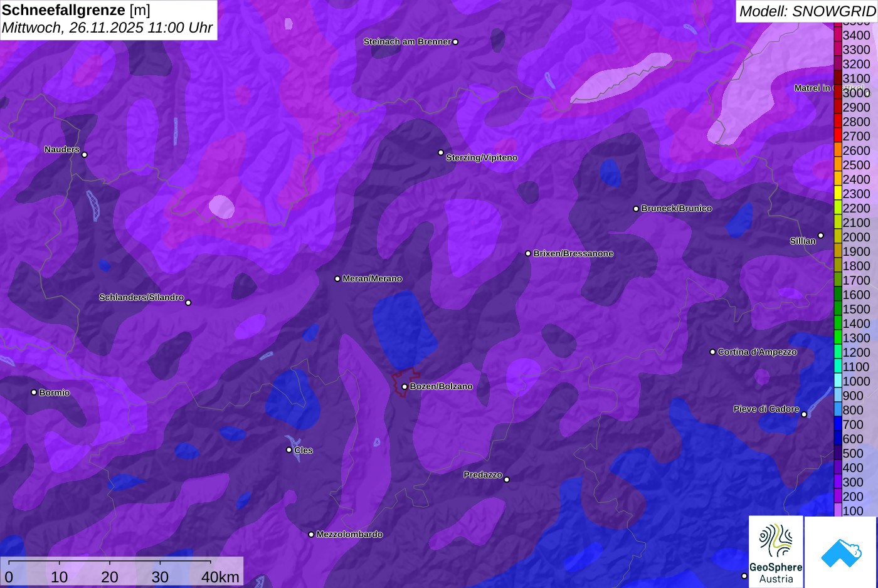Click the 1800 legend value

(x=856, y=266)
